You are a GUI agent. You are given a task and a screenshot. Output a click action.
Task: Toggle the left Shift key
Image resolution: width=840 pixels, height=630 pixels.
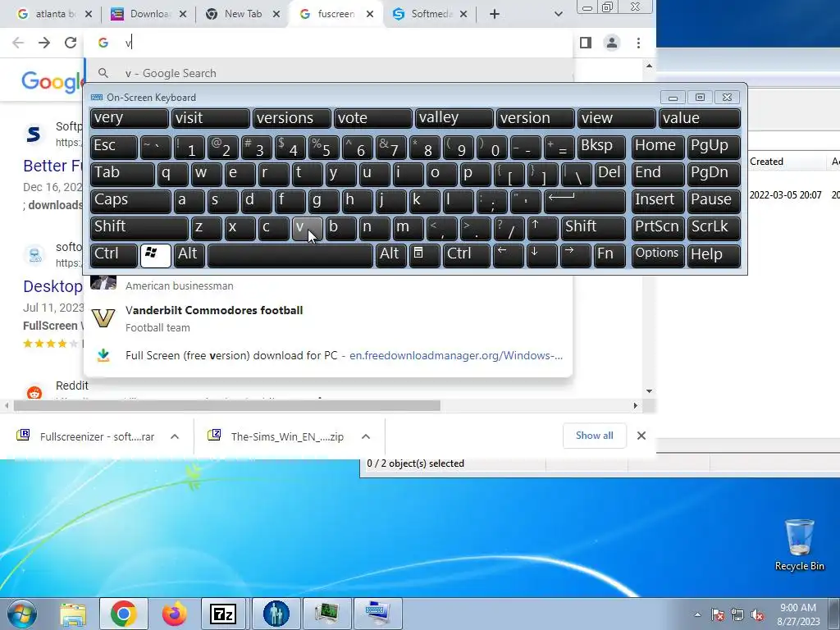pos(139,227)
